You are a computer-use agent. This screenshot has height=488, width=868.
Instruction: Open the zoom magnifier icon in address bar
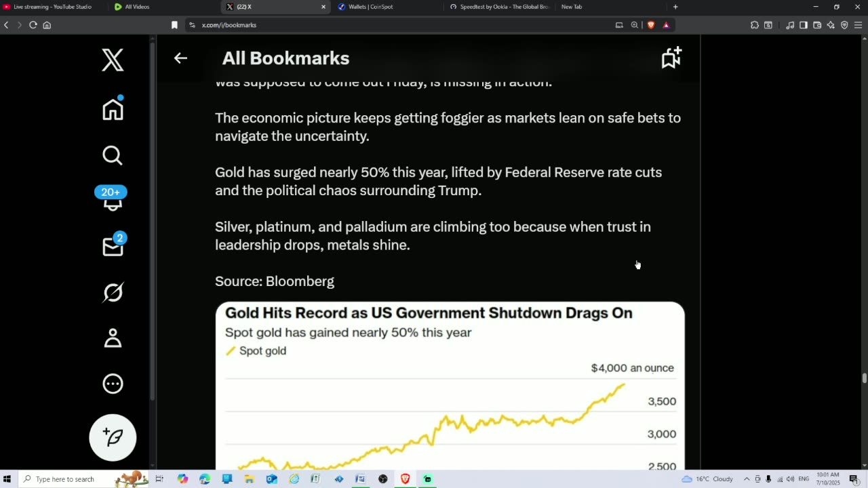[x=635, y=25]
